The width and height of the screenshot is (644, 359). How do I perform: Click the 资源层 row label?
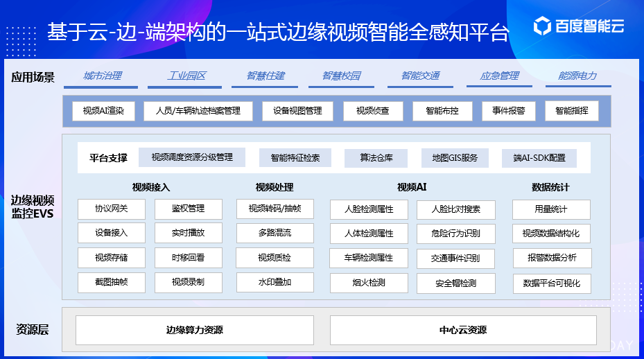[x=33, y=329]
